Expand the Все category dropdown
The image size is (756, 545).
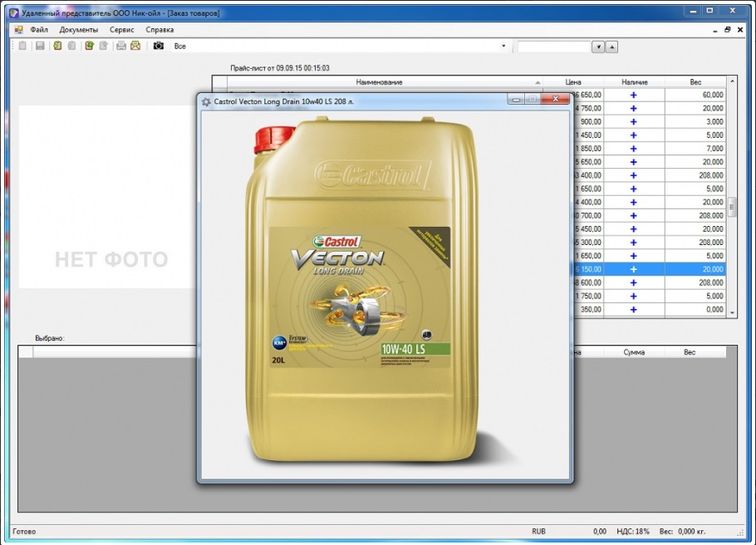point(503,47)
